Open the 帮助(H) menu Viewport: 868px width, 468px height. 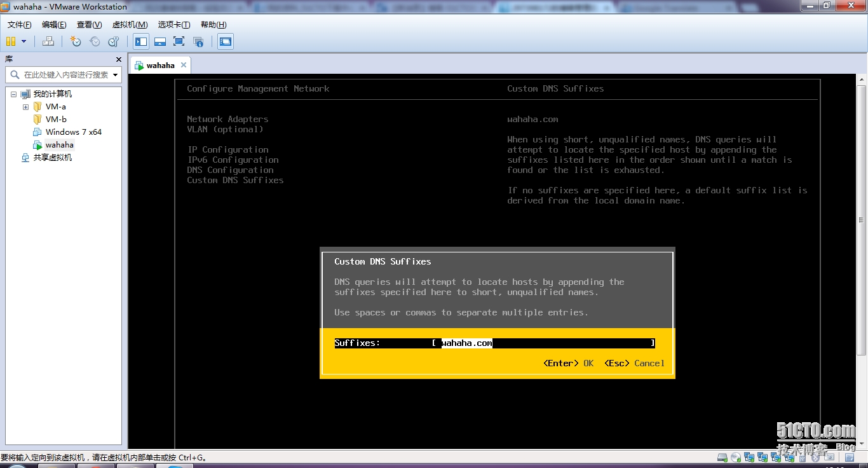(214, 25)
